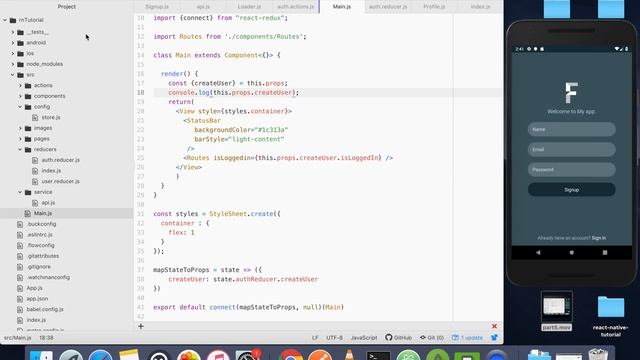Image resolution: width=640 pixels, height=360 pixels.
Task: Expand the node_modules folder
Action: click(13, 64)
